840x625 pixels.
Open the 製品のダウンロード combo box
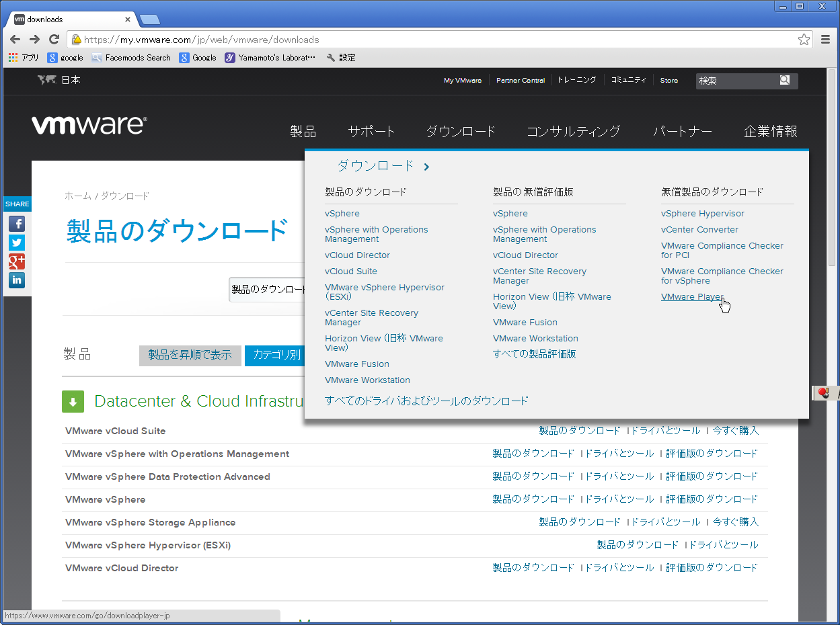[268, 290]
